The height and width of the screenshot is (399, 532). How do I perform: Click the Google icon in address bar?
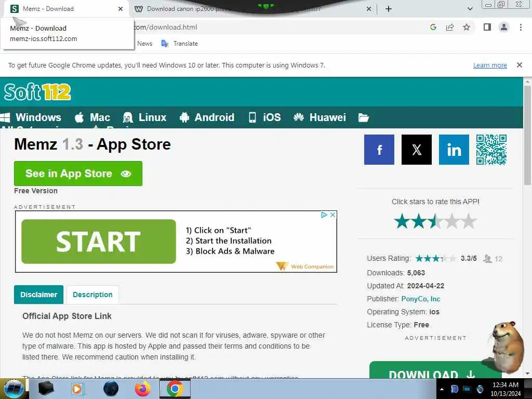(433, 27)
